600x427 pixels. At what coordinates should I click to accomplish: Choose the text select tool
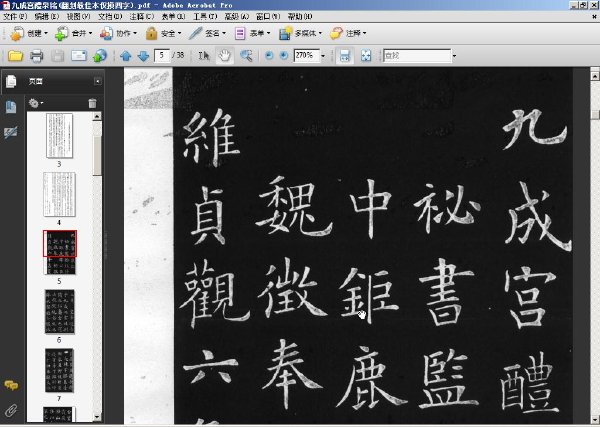tap(204, 56)
